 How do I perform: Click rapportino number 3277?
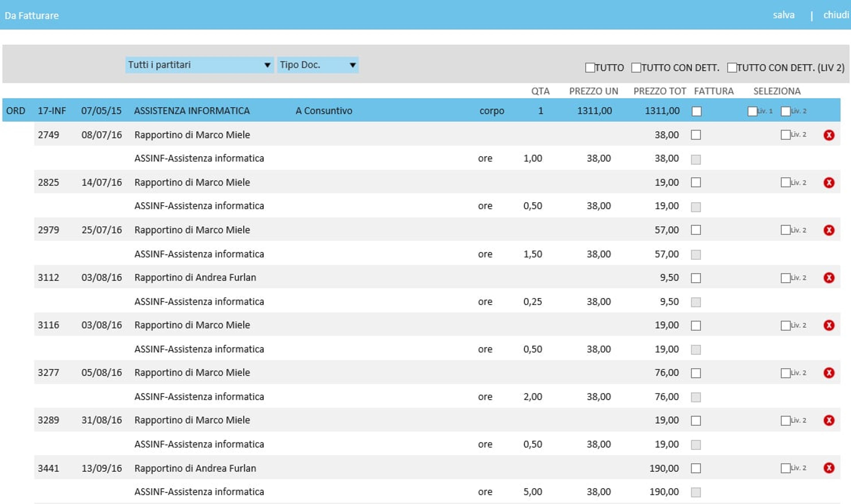[49, 372]
